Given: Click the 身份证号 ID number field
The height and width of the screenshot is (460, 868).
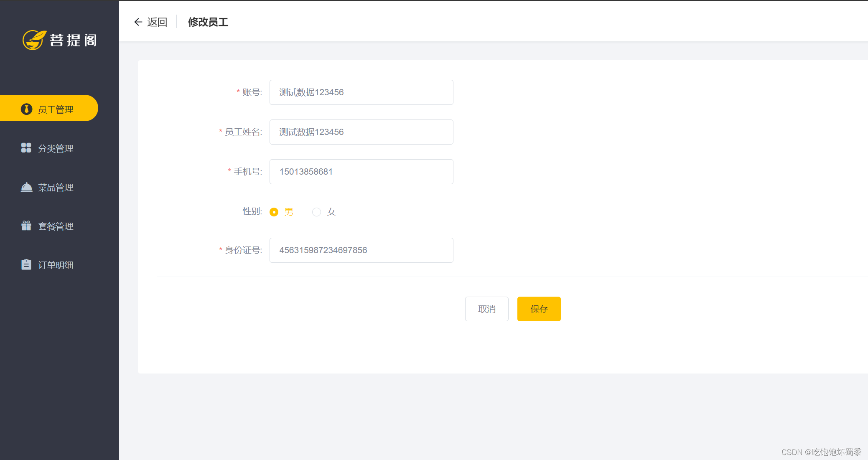Looking at the screenshot, I should tap(361, 250).
